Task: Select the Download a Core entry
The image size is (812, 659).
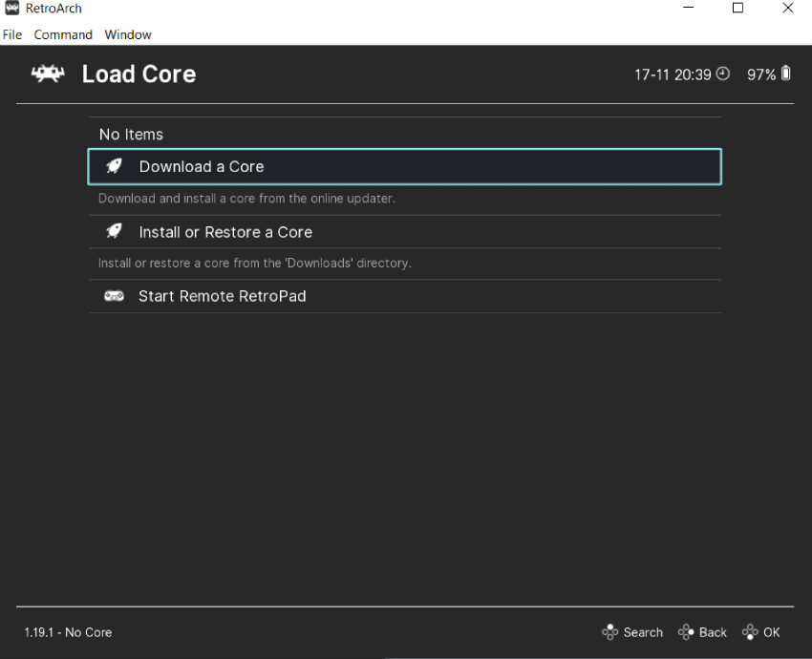Action: 202,166
